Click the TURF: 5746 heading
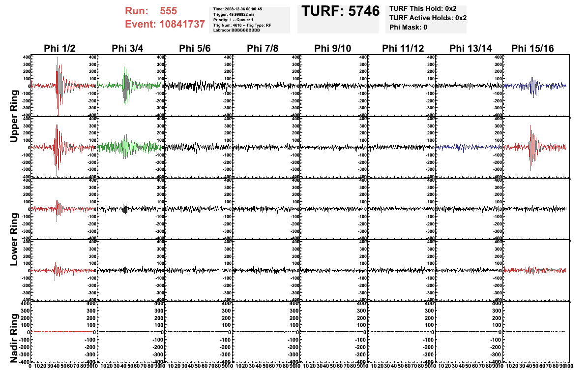Viewport: 588px width, 380px height. tap(341, 11)
